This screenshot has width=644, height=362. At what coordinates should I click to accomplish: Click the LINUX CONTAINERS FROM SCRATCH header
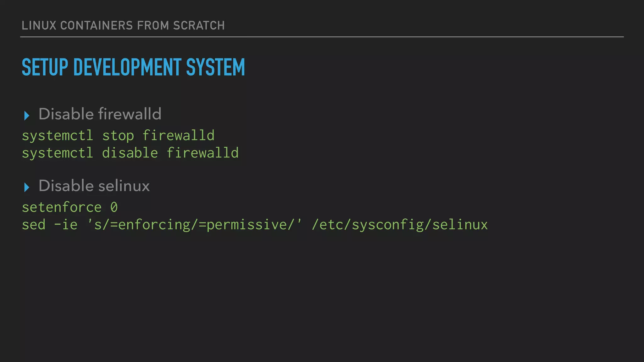(123, 25)
